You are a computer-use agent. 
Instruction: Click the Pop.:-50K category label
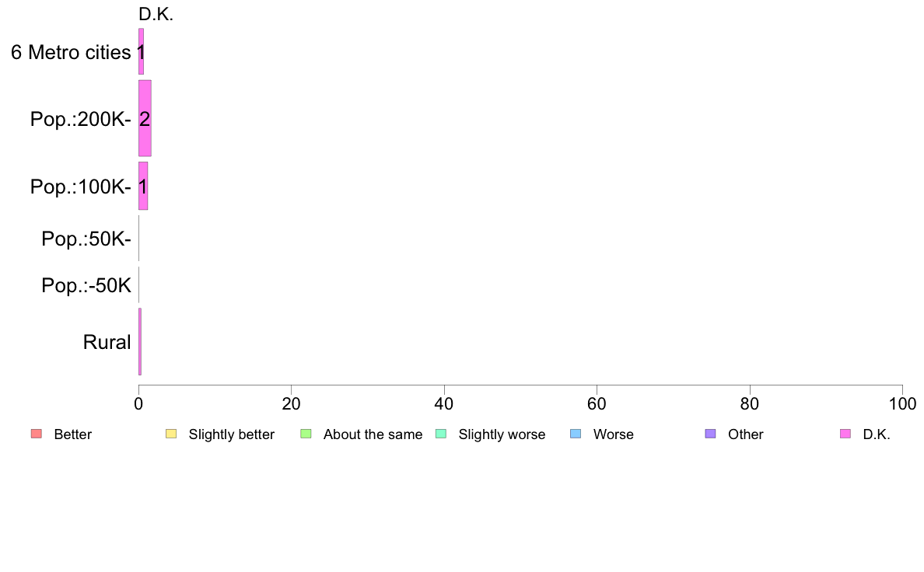(86, 286)
